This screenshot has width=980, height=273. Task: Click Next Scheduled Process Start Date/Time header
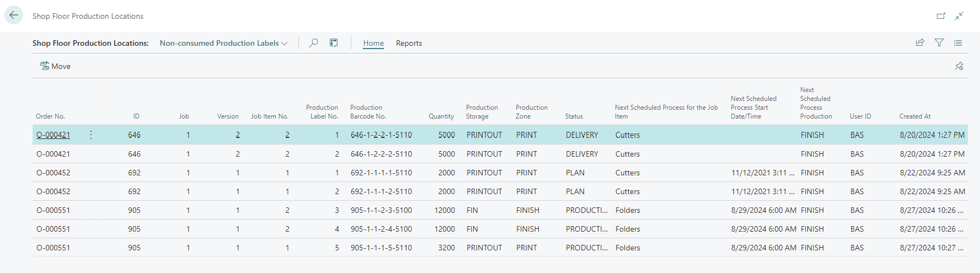tap(753, 108)
